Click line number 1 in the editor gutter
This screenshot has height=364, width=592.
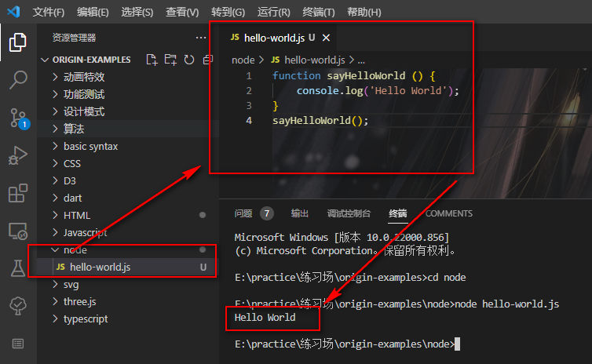pyautogui.click(x=249, y=76)
